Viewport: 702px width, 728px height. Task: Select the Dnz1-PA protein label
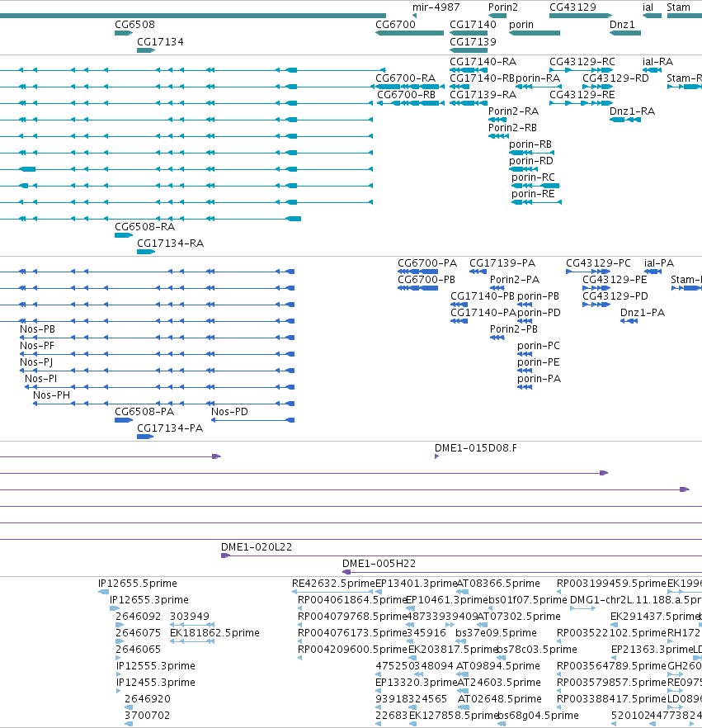pos(643,313)
